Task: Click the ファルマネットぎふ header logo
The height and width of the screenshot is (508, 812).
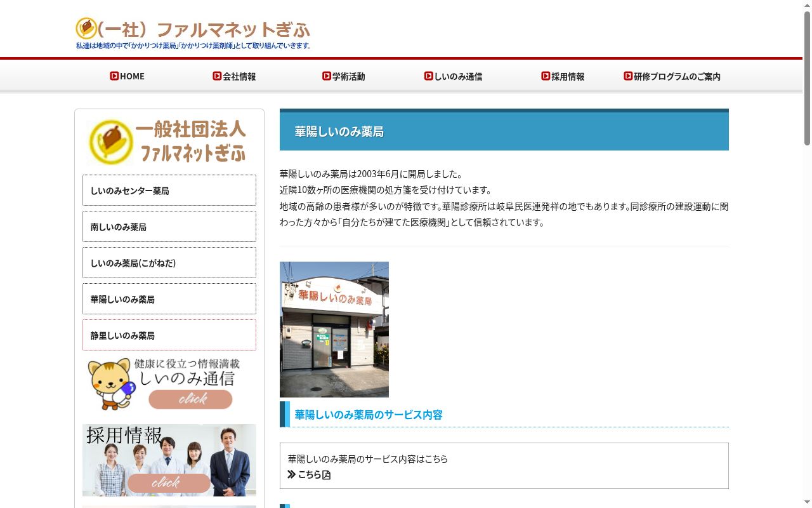Action: click(193, 33)
